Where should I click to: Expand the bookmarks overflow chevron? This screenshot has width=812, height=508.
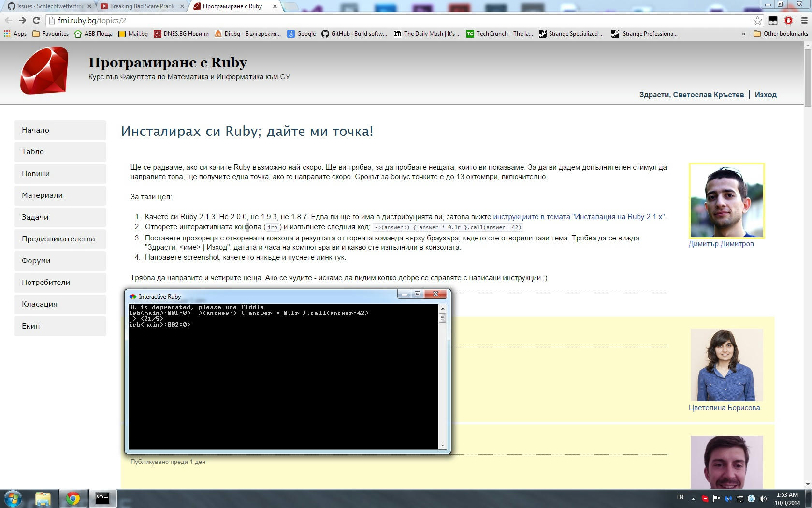pos(743,34)
